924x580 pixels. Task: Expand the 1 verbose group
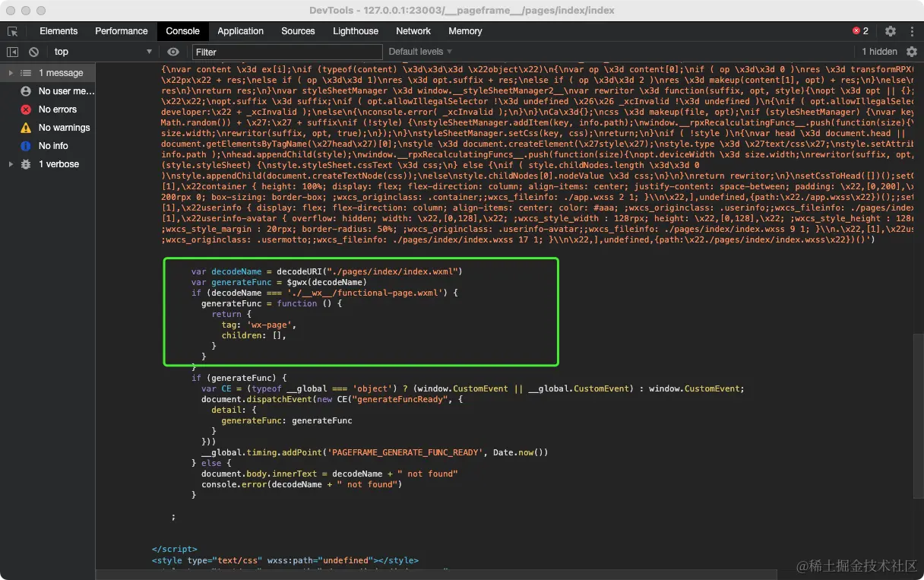[x=10, y=164]
